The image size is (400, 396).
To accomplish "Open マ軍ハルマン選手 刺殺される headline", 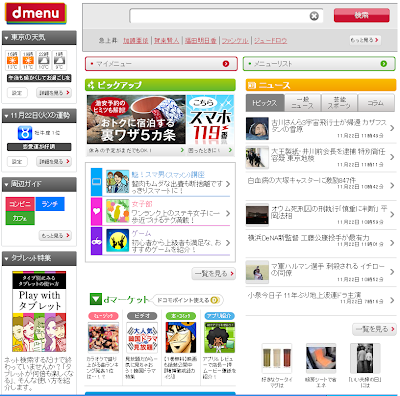I will pyautogui.click(x=328, y=269).
